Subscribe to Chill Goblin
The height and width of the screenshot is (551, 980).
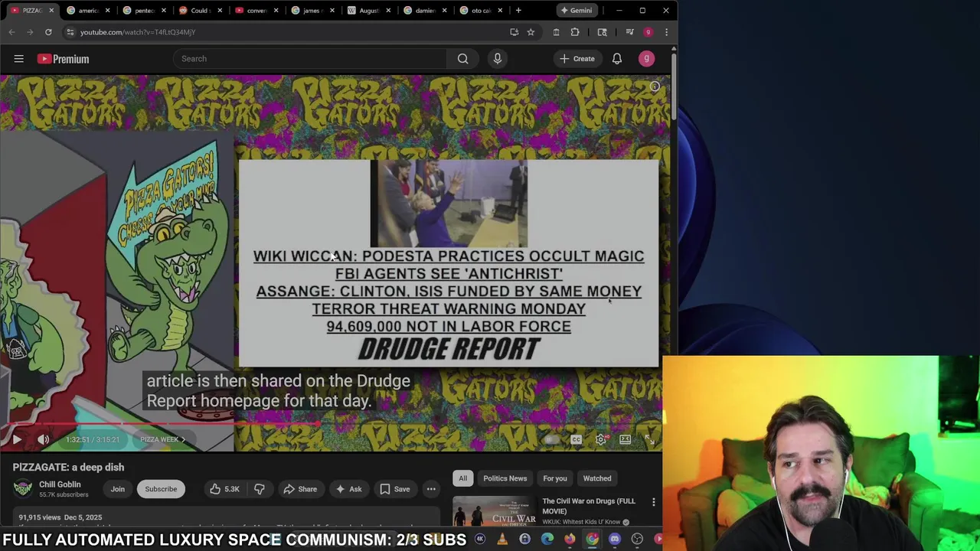coord(161,489)
